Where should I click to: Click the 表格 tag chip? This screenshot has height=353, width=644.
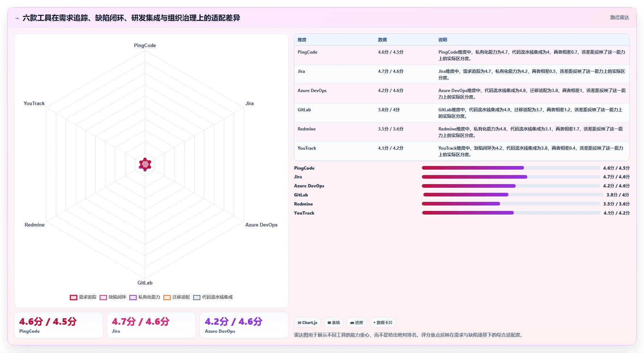[333, 323]
